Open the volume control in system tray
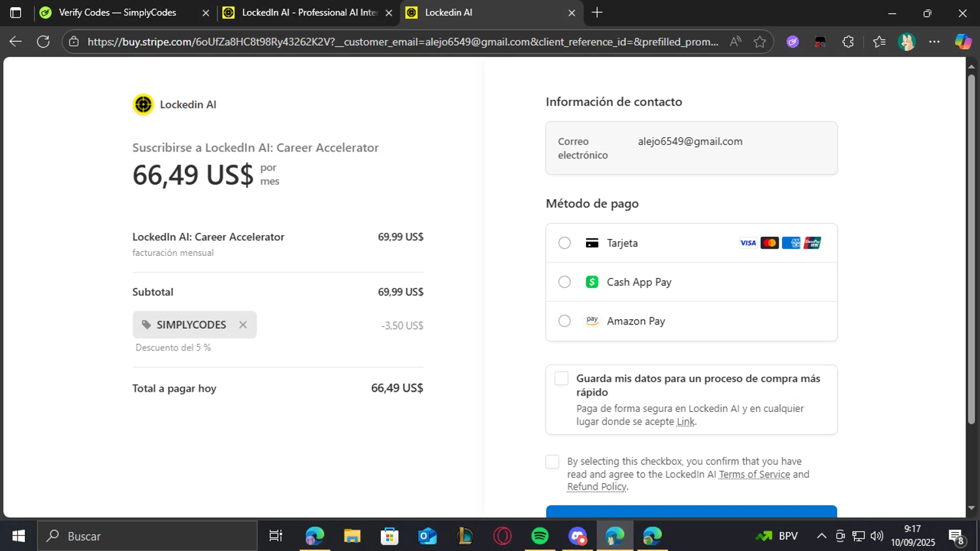The height and width of the screenshot is (551, 980). coord(877,536)
